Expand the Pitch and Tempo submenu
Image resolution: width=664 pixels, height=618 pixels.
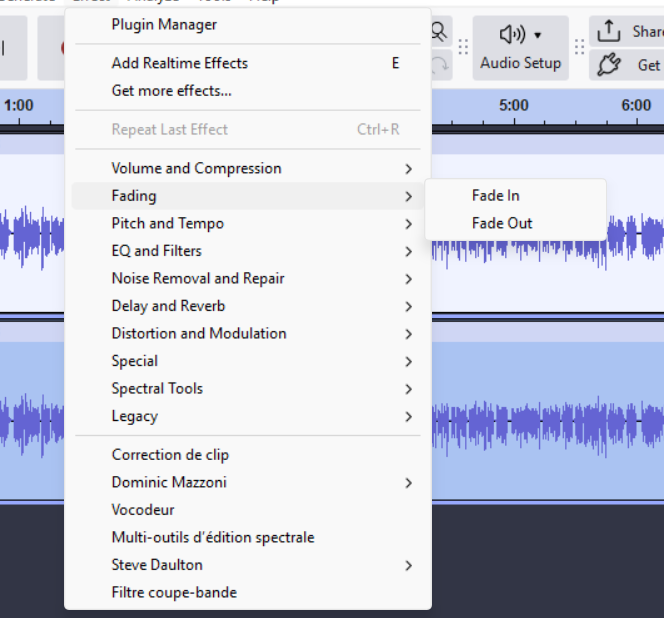coord(168,223)
